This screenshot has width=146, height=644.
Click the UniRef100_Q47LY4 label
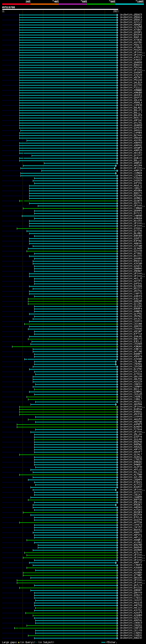[x=131, y=585]
